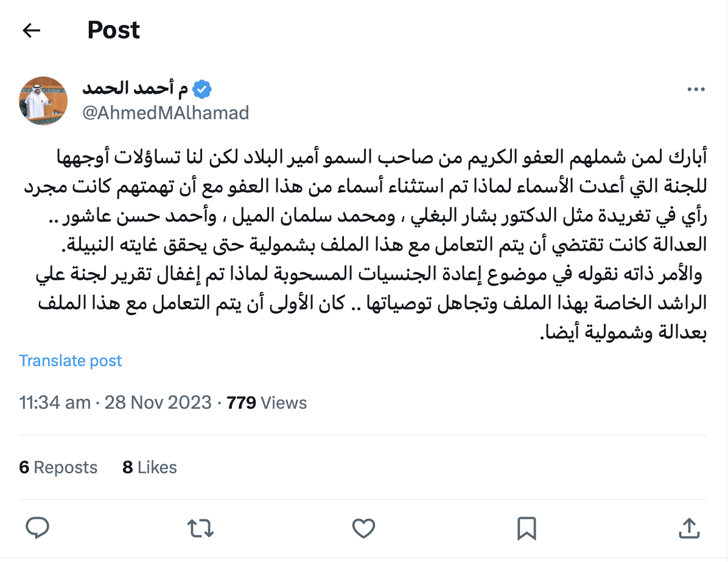This screenshot has width=728, height=562.
Task: Show the 8 Likes list
Action: point(150,467)
